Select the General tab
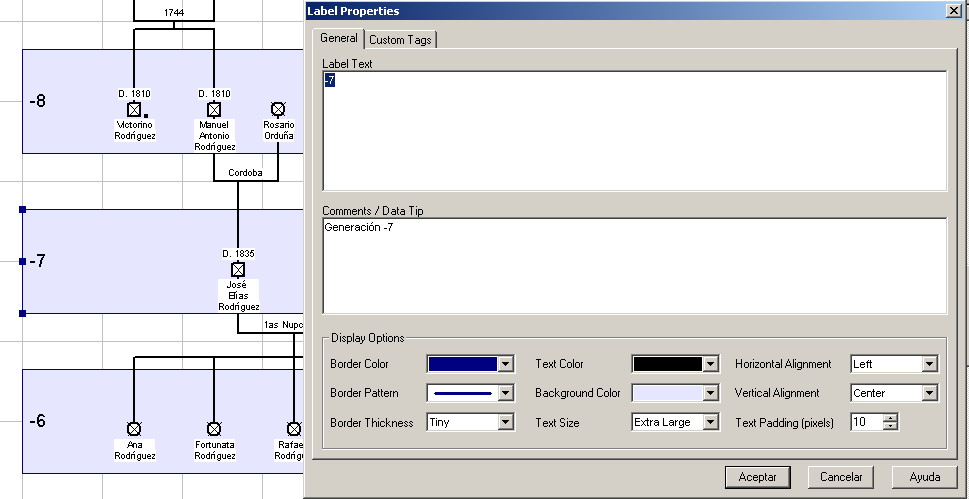Image resolution: width=969 pixels, height=499 pixels. tap(338, 38)
